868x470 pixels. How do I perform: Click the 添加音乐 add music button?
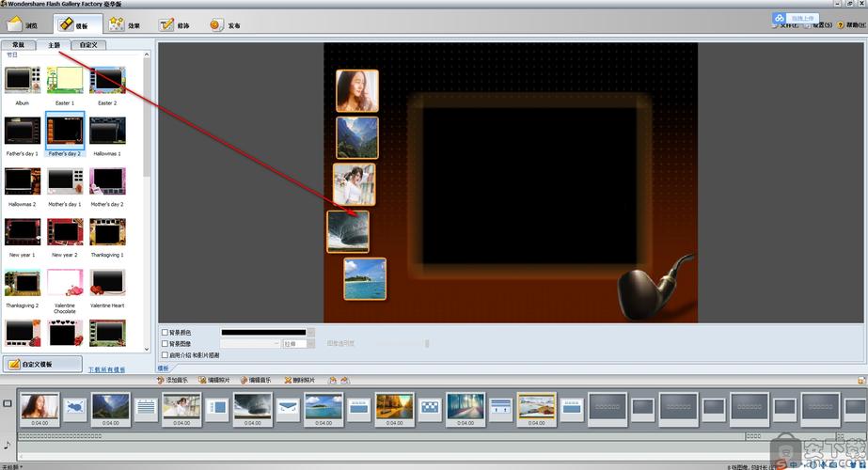coord(172,381)
